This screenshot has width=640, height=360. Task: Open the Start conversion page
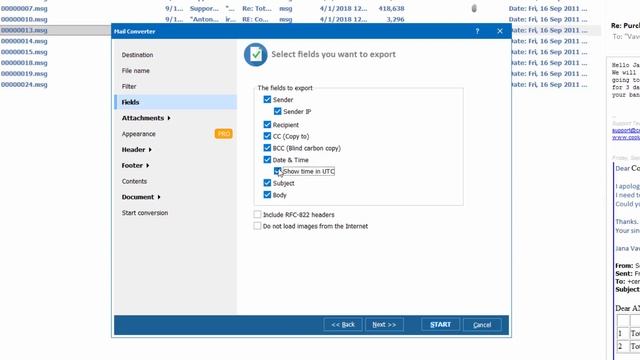[x=145, y=213]
